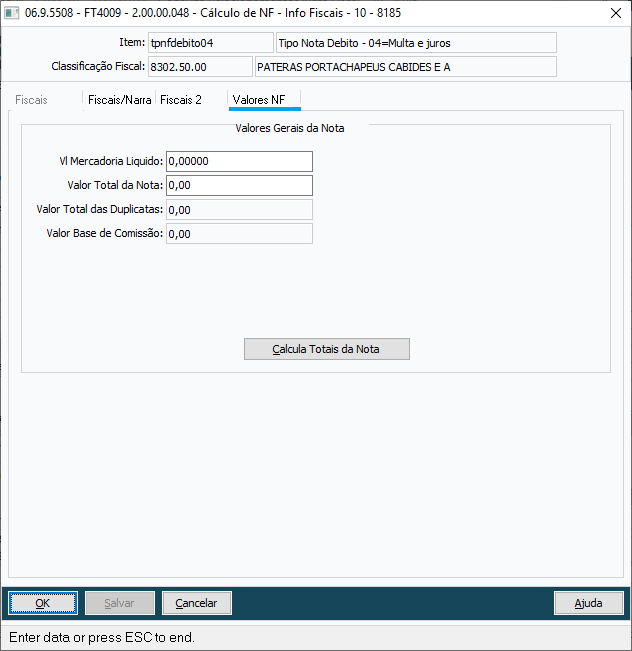The height and width of the screenshot is (651, 632).
Task: Click the 'Valor Total da Nota:' label
Action: [x=115, y=185]
